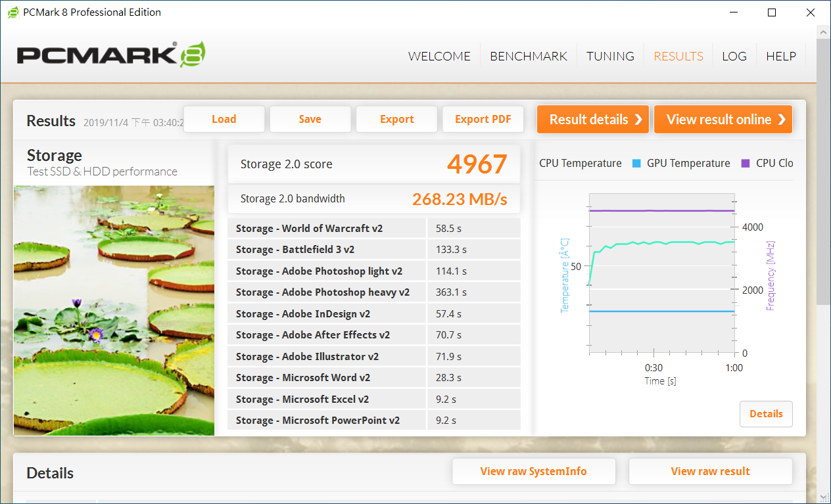Click the 70.7 s result value
The width and height of the screenshot is (831, 504).
[x=448, y=335]
